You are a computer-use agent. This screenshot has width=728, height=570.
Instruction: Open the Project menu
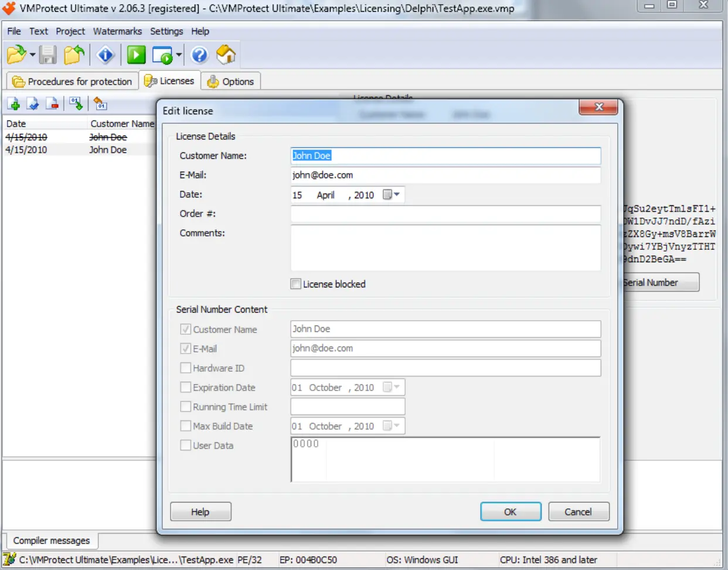pyautogui.click(x=70, y=31)
